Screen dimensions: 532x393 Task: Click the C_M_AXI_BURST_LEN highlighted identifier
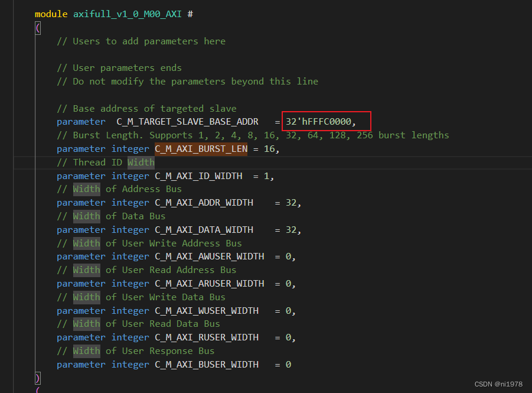click(201, 148)
